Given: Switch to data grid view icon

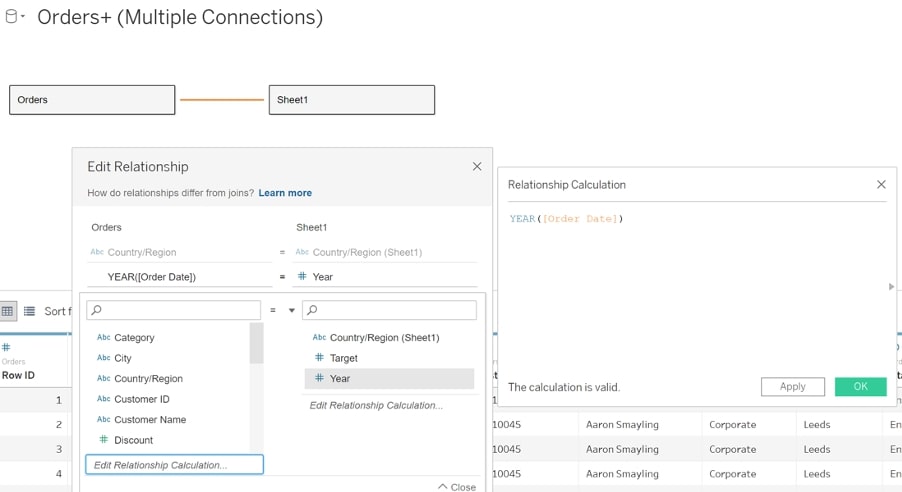Looking at the screenshot, I should (x=7, y=311).
